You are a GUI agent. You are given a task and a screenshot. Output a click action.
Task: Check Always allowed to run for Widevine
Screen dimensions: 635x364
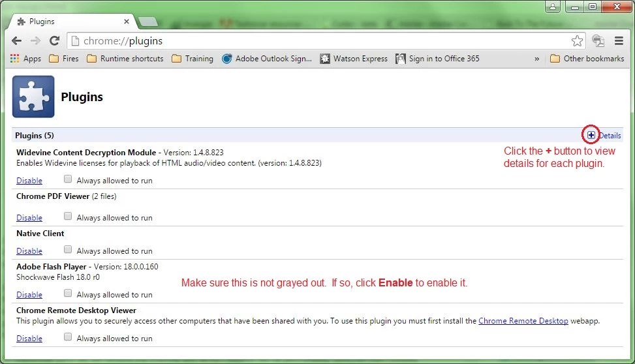pyautogui.click(x=68, y=179)
